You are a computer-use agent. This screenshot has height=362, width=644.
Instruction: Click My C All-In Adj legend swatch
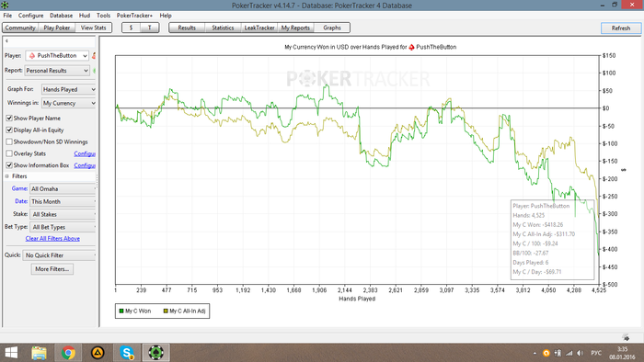pos(166,311)
